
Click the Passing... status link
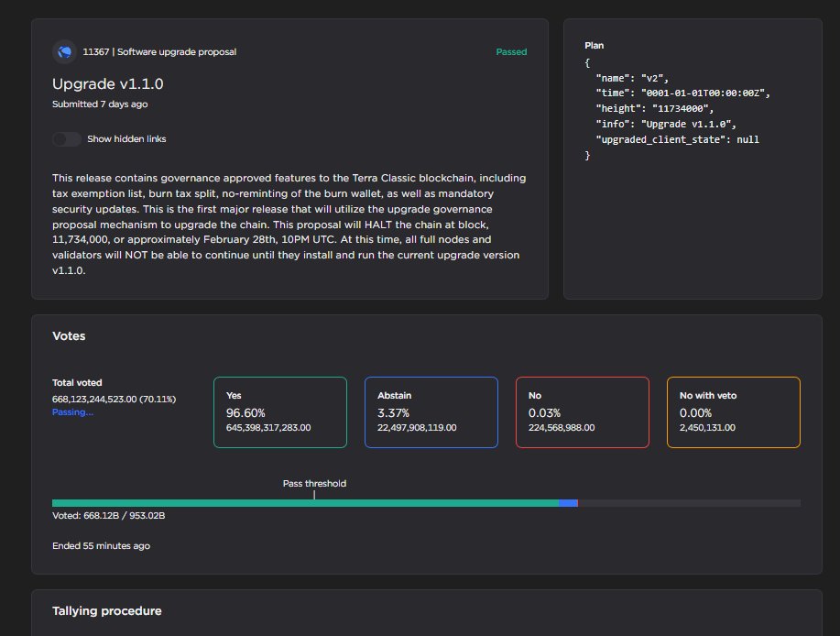pos(72,412)
